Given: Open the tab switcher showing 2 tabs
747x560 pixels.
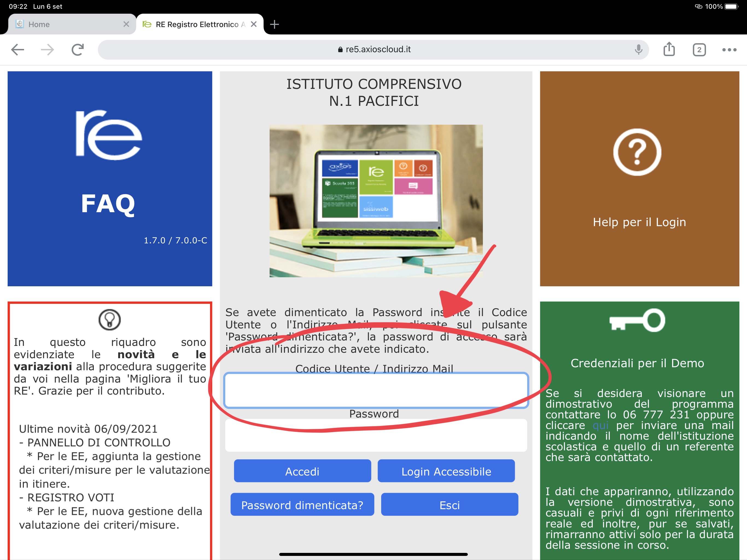Looking at the screenshot, I should coord(699,50).
